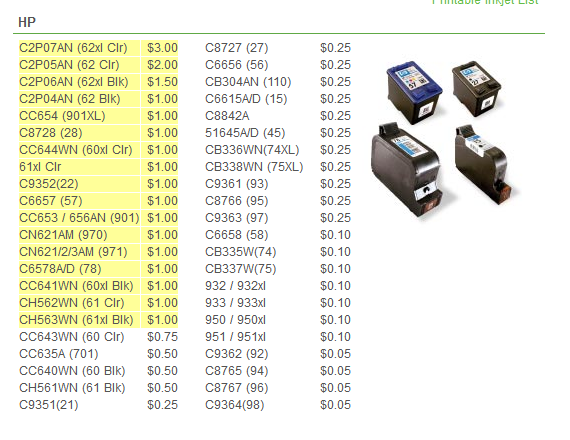Select the C9364(98) entry
This screenshot has height=440, width=570.
coord(235,405)
